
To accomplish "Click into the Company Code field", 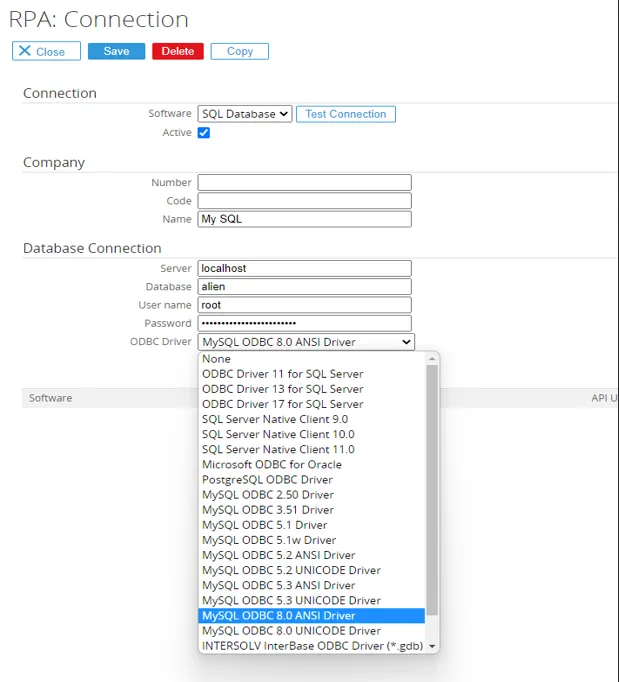I will tap(304, 201).
